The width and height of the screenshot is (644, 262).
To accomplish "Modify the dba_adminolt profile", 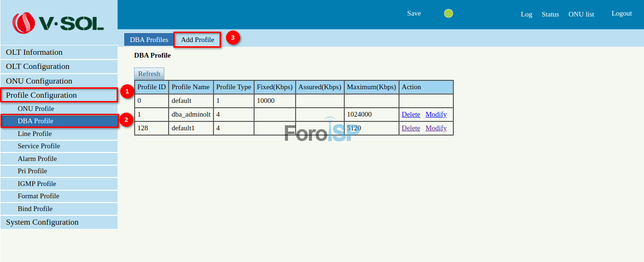I will tap(436, 114).
